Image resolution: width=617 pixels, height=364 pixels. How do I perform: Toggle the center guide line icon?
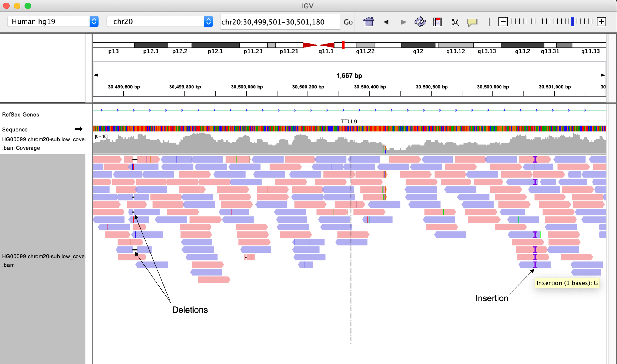489,22
